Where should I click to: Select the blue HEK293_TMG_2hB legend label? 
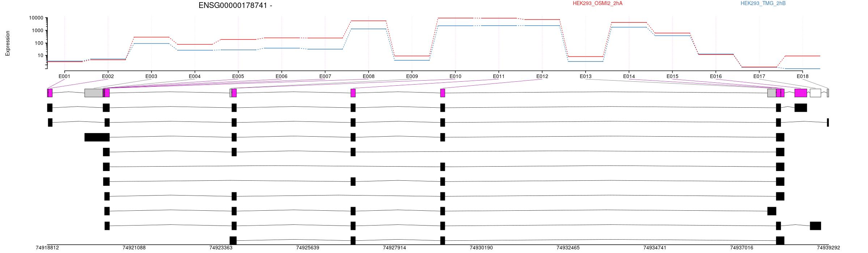pyautogui.click(x=763, y=3)
